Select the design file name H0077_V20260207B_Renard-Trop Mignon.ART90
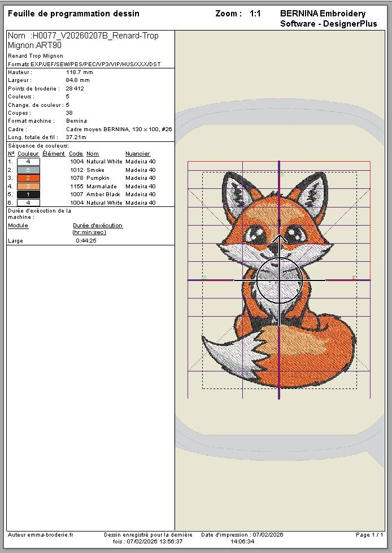This screenshot has height=553, width=392. pyautogui.click(x=83, y=40)
